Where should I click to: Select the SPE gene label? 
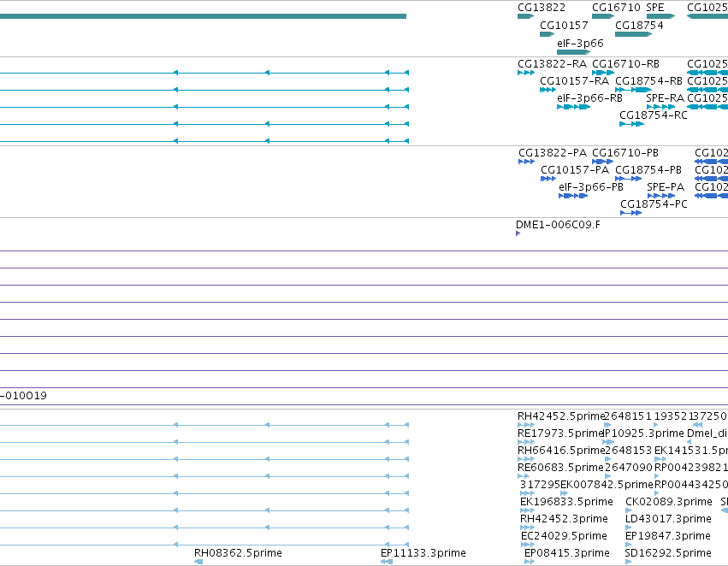tap(655, 8)
